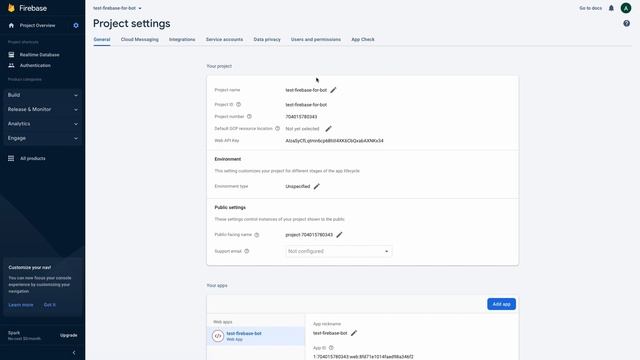Viewport: 640px width, 360px height.
Task: Edit project name with pencil icon
Action: point(333,90)
